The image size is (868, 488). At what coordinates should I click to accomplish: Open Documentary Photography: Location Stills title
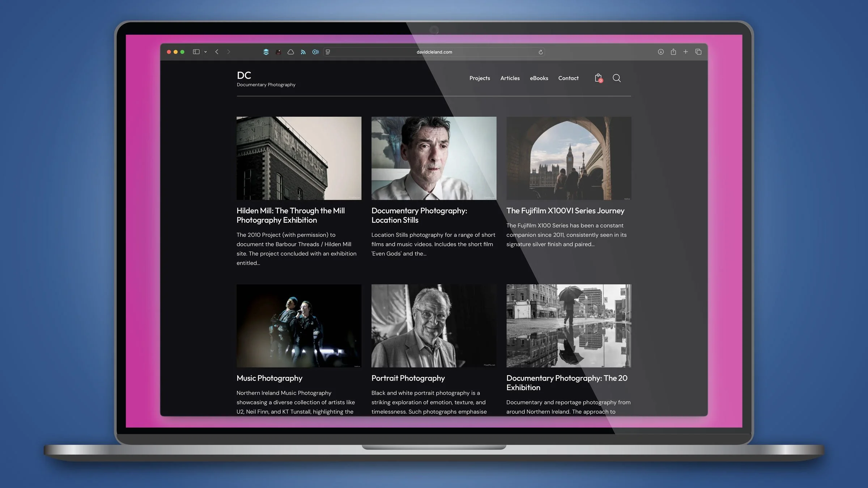click(x=419, y=215)
